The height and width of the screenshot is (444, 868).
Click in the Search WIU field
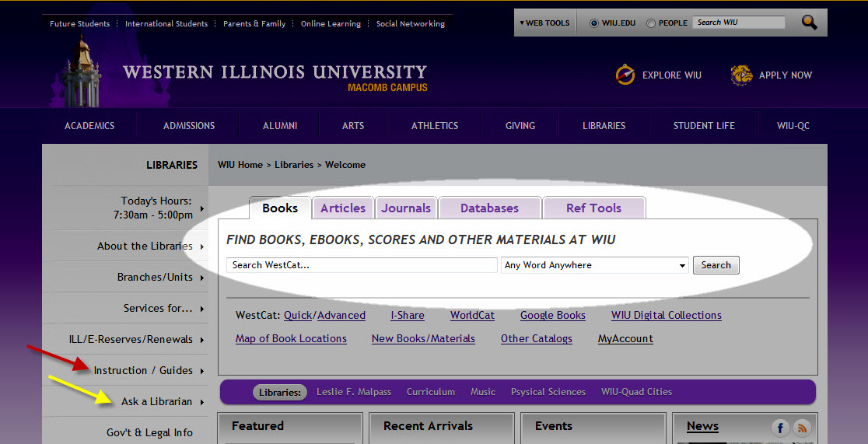(738, 22)
